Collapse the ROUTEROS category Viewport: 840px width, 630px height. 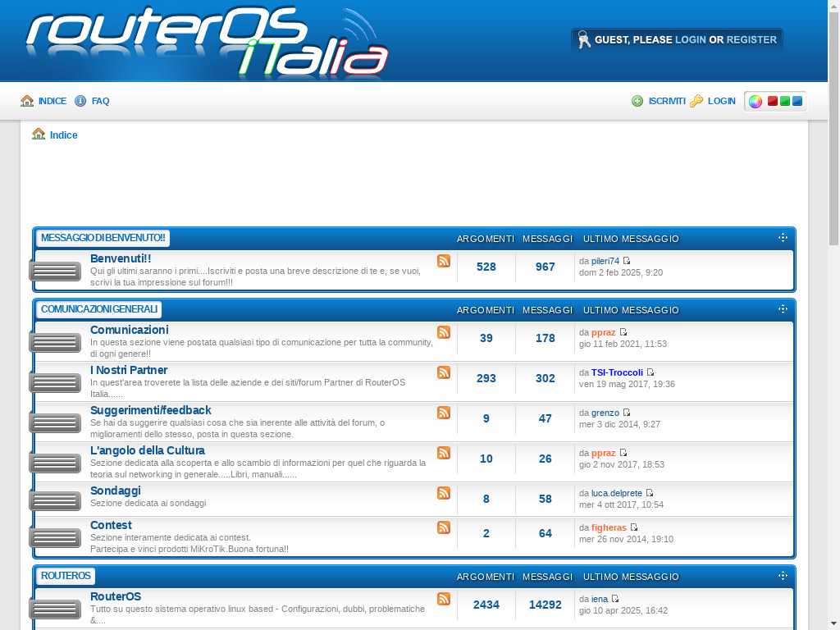783,575
